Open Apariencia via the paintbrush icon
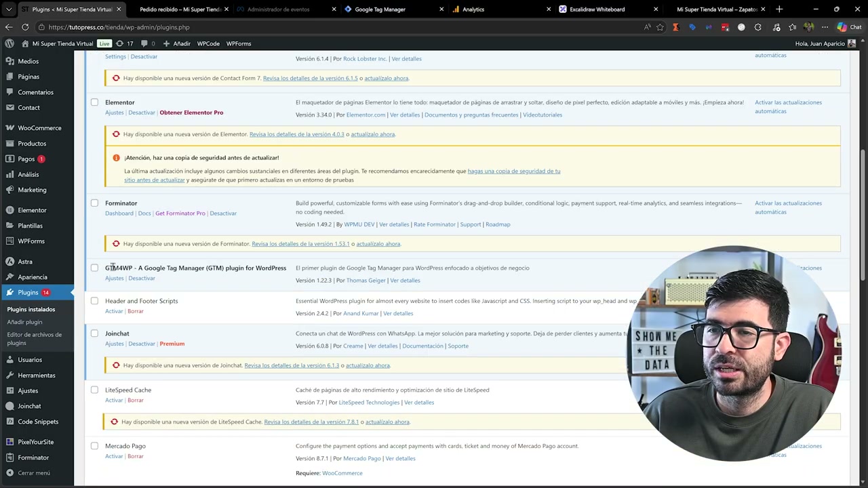 pos(9,277)
